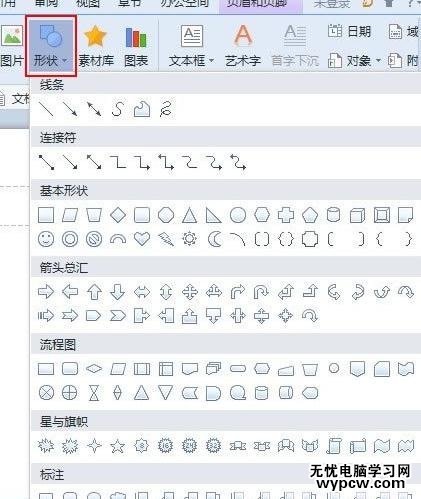Select the striped right arrow shape

pos(46,315)
